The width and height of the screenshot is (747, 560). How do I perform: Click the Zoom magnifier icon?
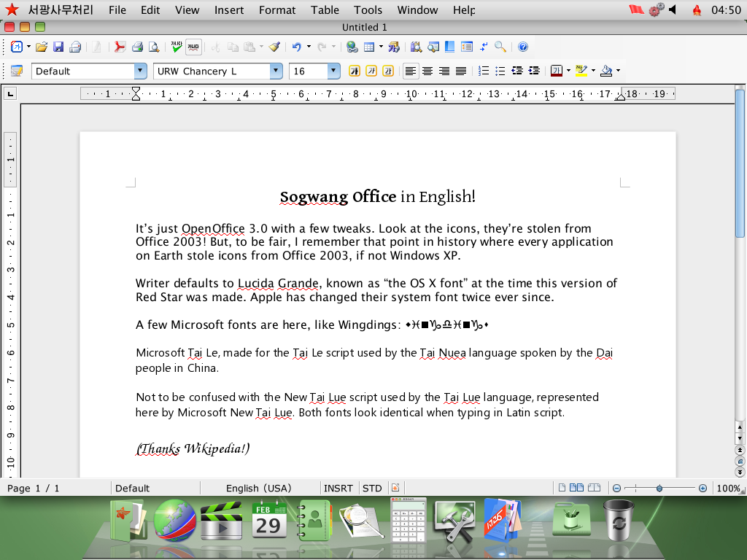[500, 47]
